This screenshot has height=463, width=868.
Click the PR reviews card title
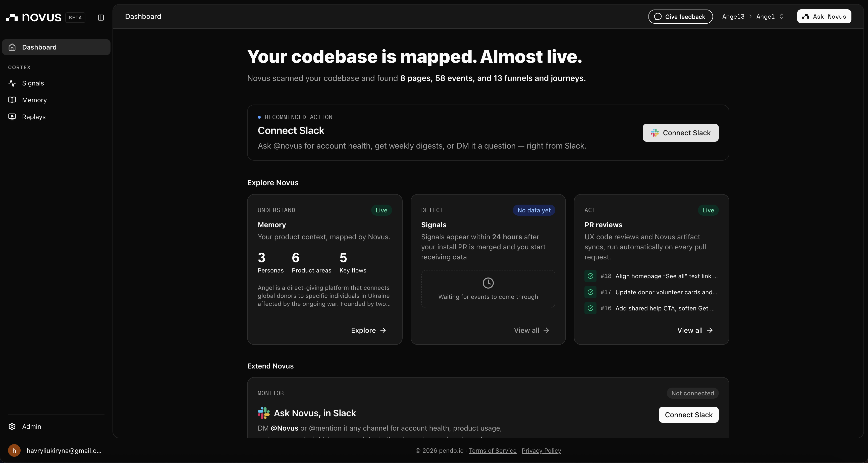click(603, 225)
